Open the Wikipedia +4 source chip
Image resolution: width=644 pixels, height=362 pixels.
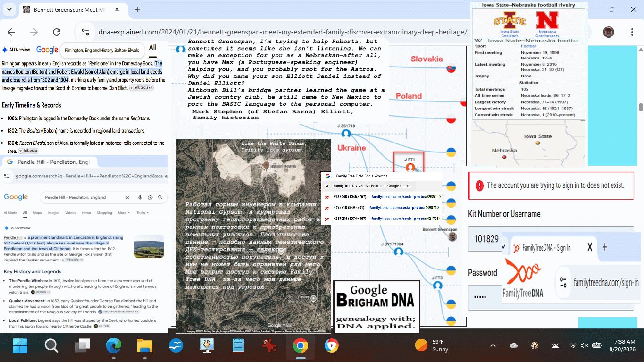pyautogui.click(x=73, y=260)
